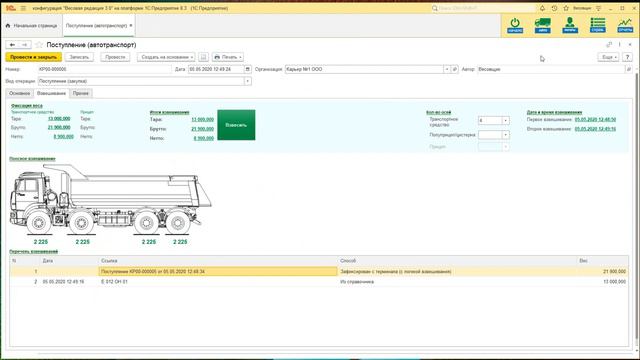Open favorites star in title bar
The width and height of the screenshot is (640, 360).
pos(566,8)
